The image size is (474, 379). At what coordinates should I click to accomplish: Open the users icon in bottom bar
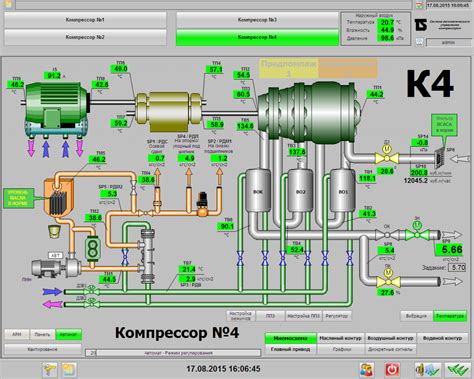(366, 369)
